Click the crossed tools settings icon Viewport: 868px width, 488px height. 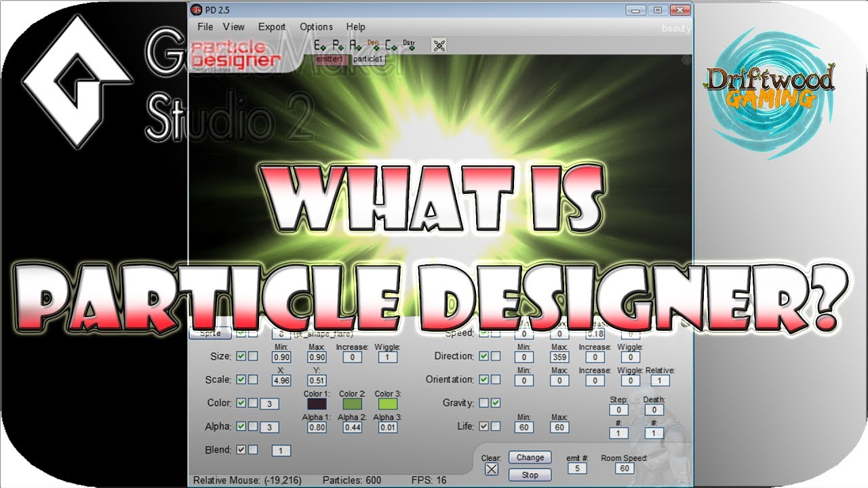439,45
